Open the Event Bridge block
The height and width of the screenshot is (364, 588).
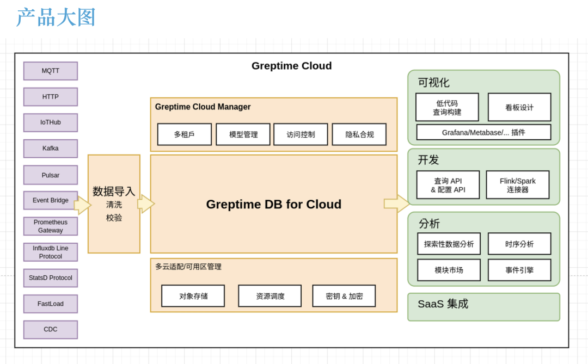pyautogui.click(x=50, y=200)
